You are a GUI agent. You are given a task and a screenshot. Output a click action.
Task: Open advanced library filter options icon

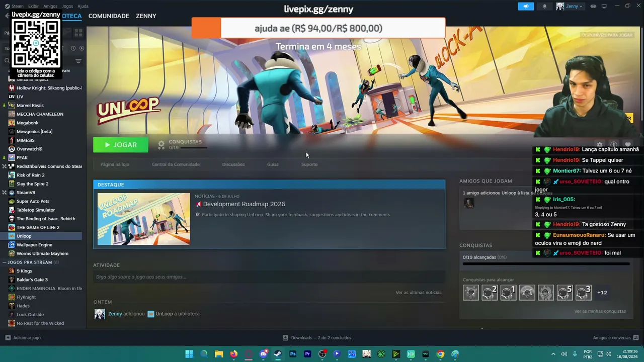click(78, 61)
